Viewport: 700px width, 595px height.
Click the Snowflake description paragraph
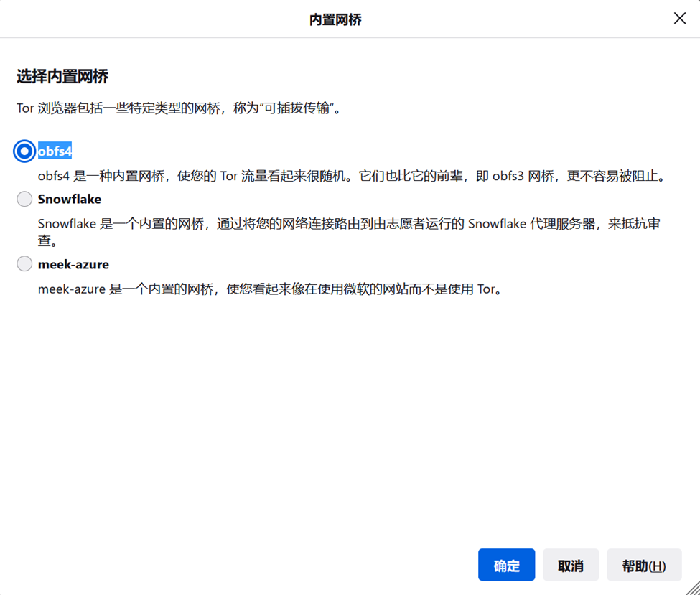[349, 232]
